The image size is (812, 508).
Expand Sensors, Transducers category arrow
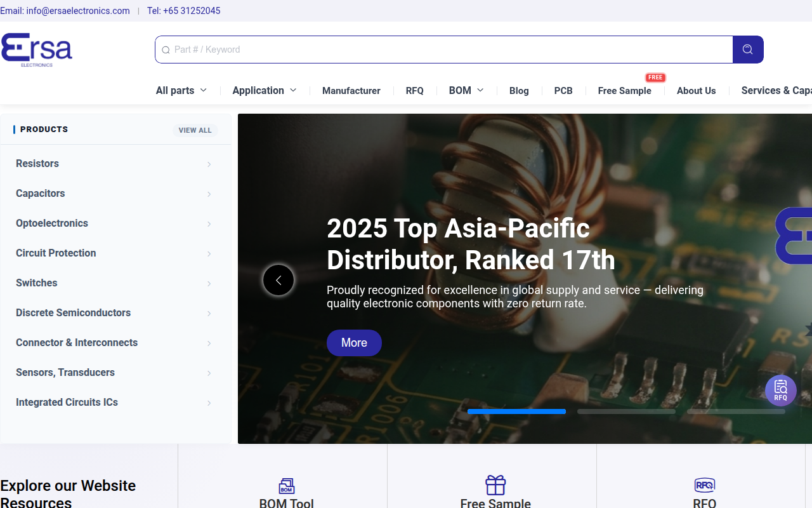point(209,373)
